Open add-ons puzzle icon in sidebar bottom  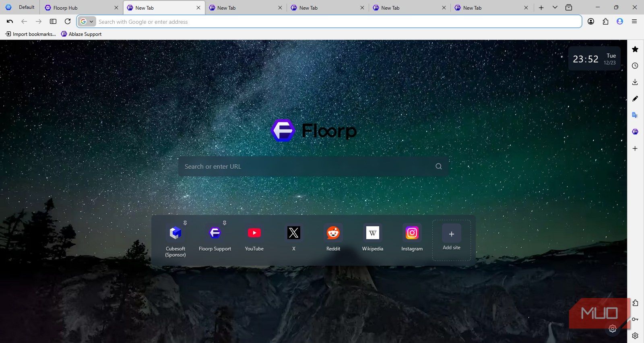[635, 303]
